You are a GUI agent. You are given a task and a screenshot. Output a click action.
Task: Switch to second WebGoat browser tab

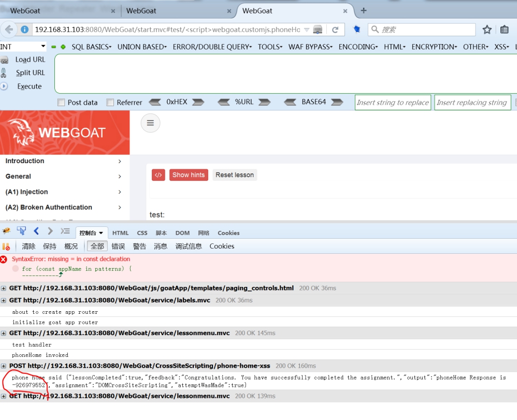click(178, 11)
